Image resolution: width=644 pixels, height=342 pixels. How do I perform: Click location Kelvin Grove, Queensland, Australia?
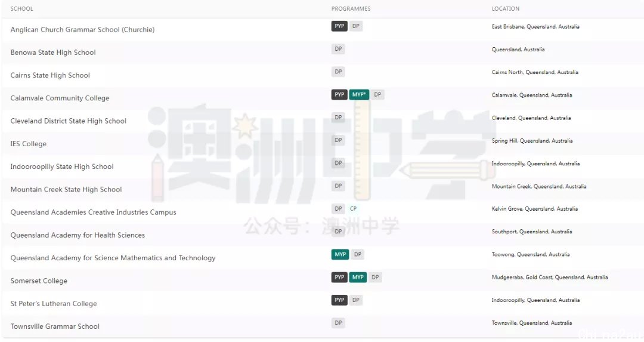pyautogui.click(x=535, y=209)
